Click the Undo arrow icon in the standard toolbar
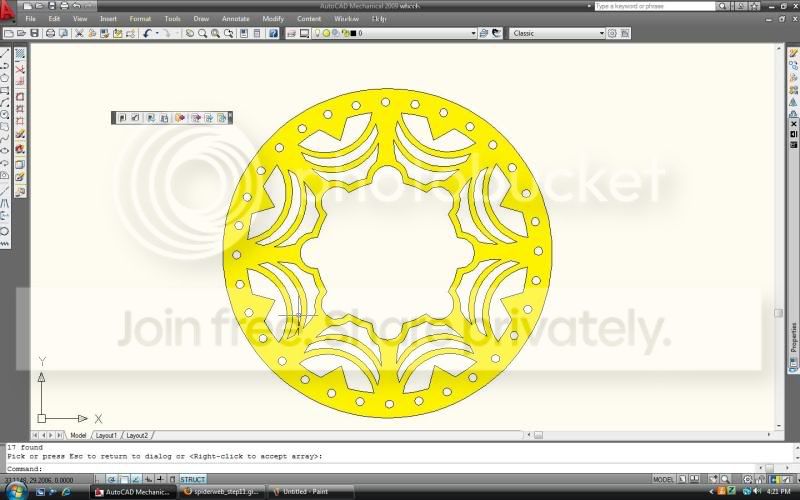 (x=147, y=33)
